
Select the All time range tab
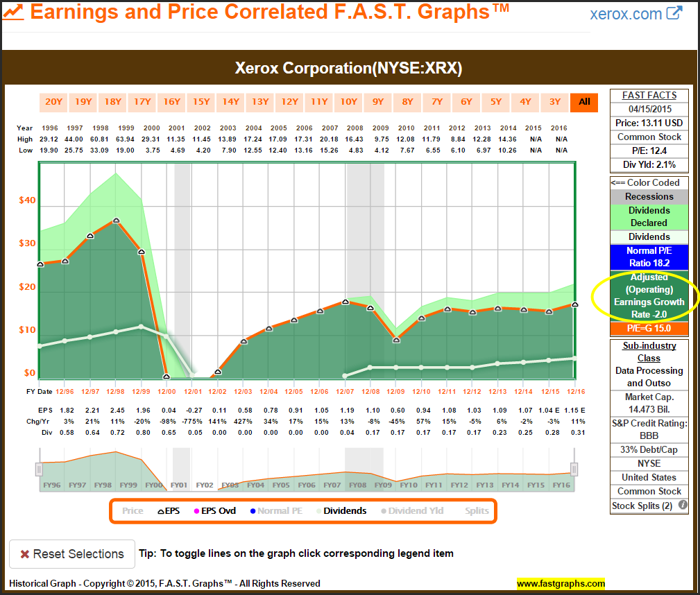pos(584,102)
